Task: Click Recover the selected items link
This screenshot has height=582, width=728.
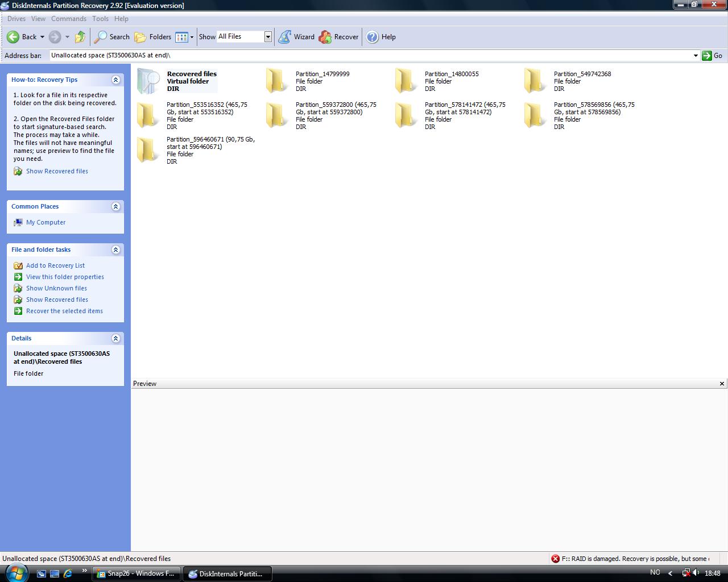Action: 64,311
